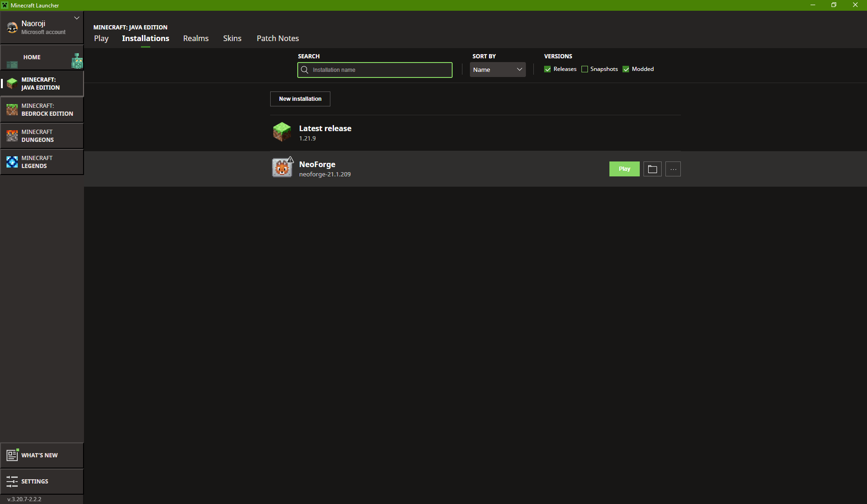Switch to the Skins tab

[x=232, y=38]
